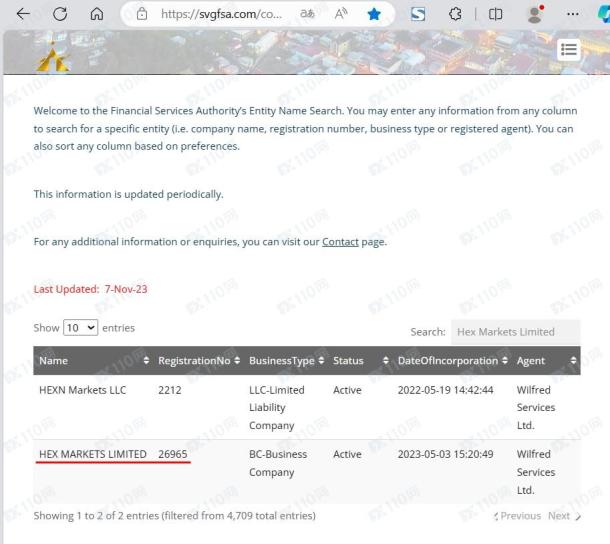Select registration number 2212
Screen dimensions: 610x544
(170, 390)
